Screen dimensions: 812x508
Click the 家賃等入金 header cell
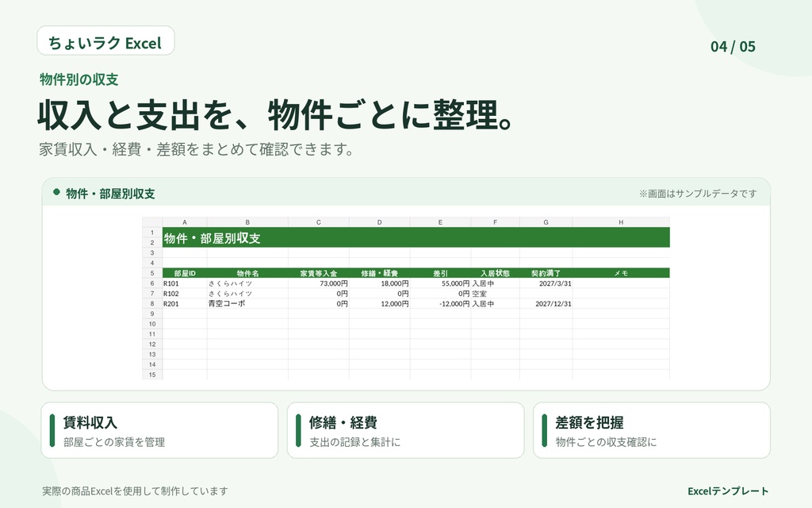[319, 273]
